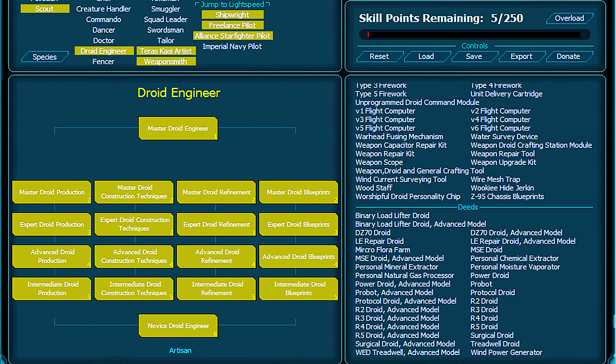Enable Overload mode
The height and width of the screenshot is (364, 616).
tap(569, 18)
